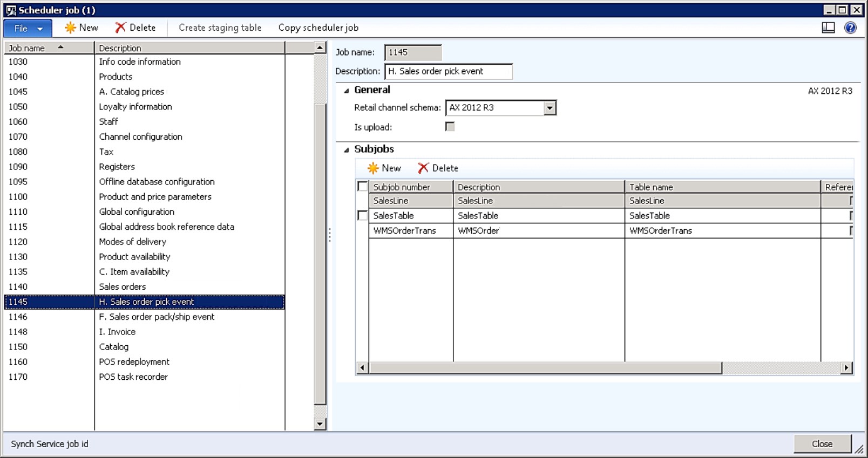This screenshot has width=868, height=458.
Task: Click Copy scheduler job
Action: 318,28
